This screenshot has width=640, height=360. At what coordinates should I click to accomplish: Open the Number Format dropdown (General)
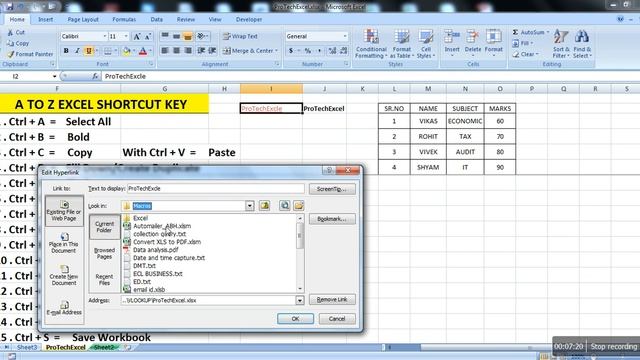[x=345, y=36]
